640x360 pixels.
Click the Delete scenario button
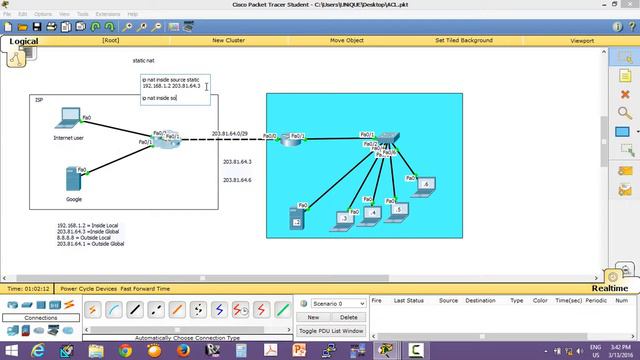tap(349, 317)
